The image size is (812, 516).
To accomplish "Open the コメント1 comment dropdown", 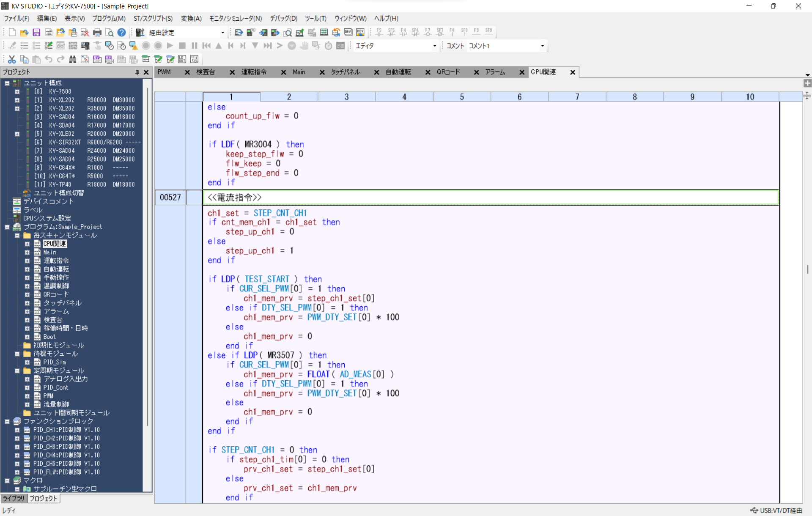I will (543, 46).
